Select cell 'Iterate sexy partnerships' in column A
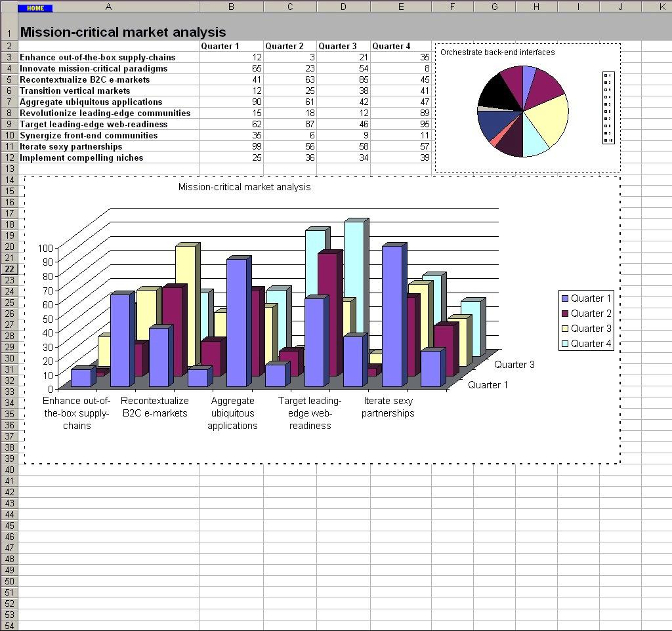The width and height of the screenshot is (672, 631). [108, 146]
